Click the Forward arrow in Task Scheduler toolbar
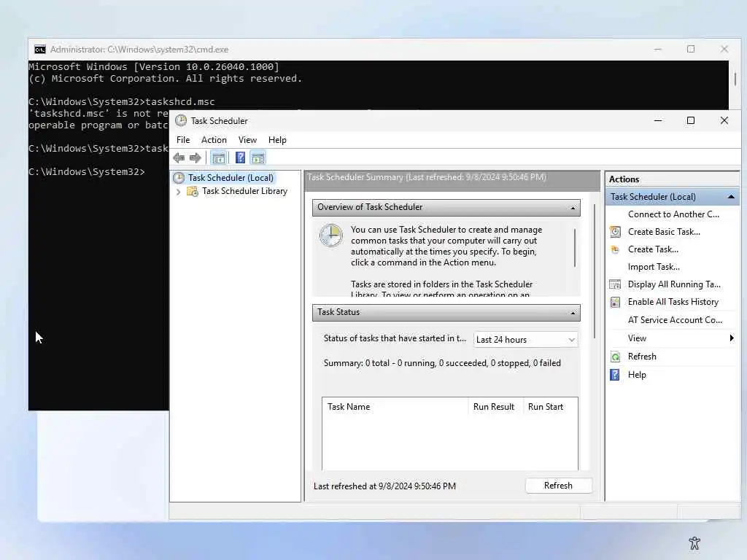This screenshot has width=747, height=560. pyautogui.click(x=196, y=158)
